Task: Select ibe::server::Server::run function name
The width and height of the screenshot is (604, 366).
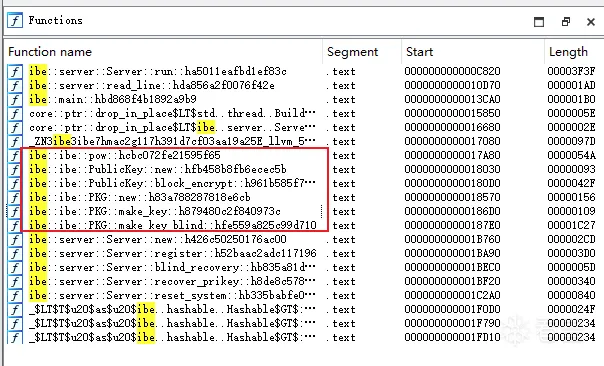Action: (x=158, y=72)
